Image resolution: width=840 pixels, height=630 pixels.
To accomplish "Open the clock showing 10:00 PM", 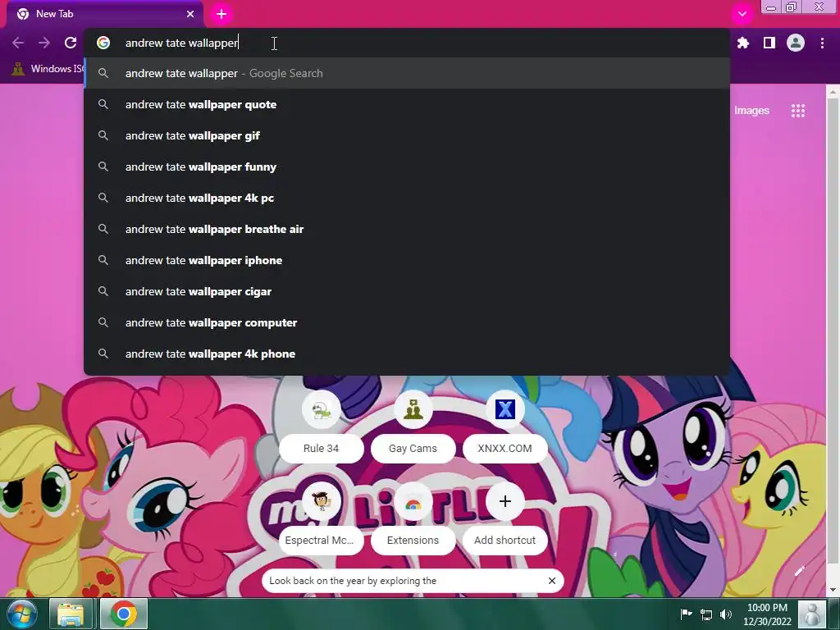I will [x=767, y=614].
